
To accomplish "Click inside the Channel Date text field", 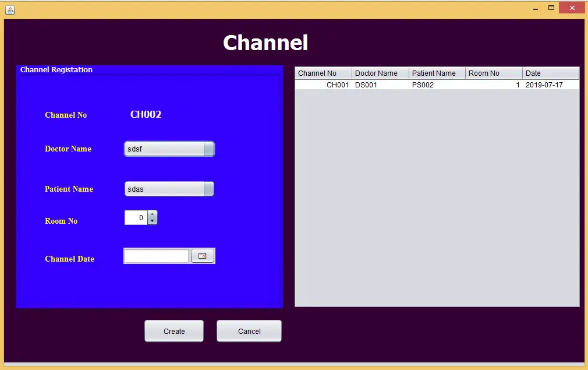I will pos(155,255).
